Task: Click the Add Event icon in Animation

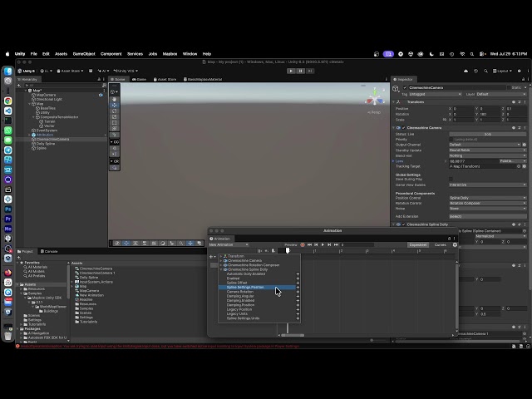Action: (273, 251)
